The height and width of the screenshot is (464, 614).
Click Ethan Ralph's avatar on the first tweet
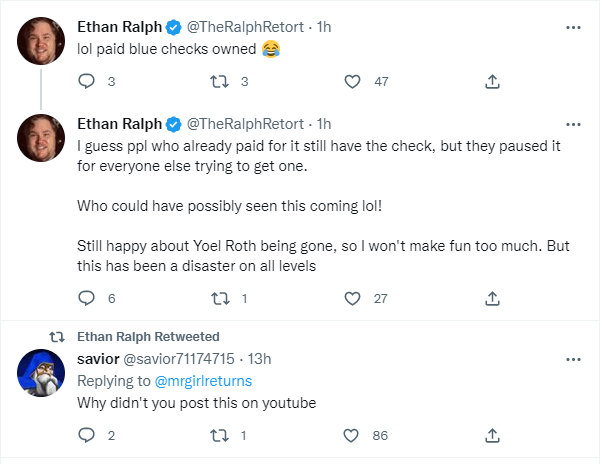pos(42,40)
